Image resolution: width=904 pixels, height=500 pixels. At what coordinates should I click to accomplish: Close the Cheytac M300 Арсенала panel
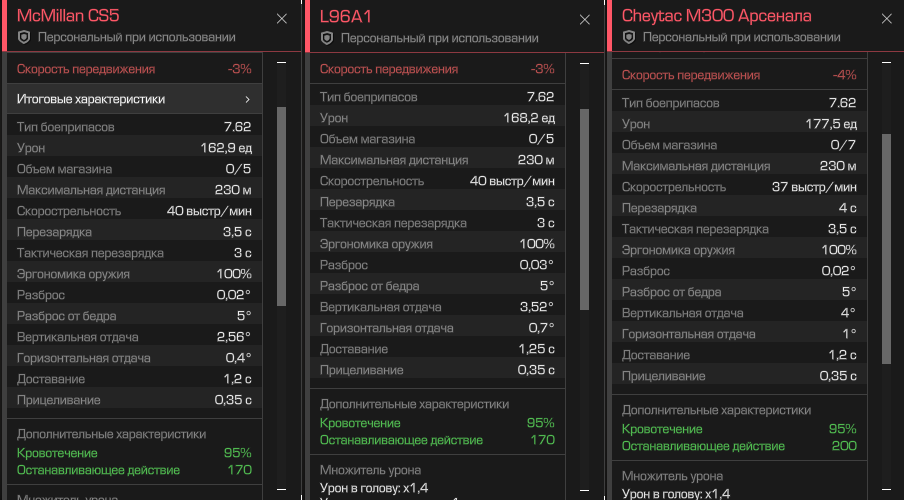click(x=887, y=18)
